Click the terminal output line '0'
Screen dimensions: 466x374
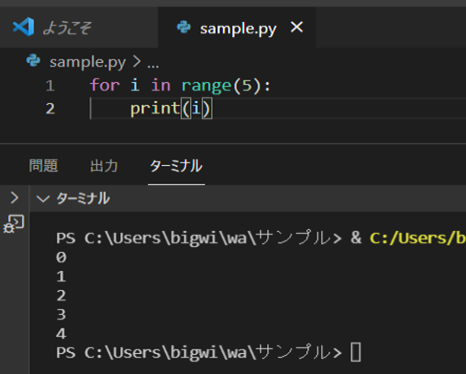tap(61, 257)
